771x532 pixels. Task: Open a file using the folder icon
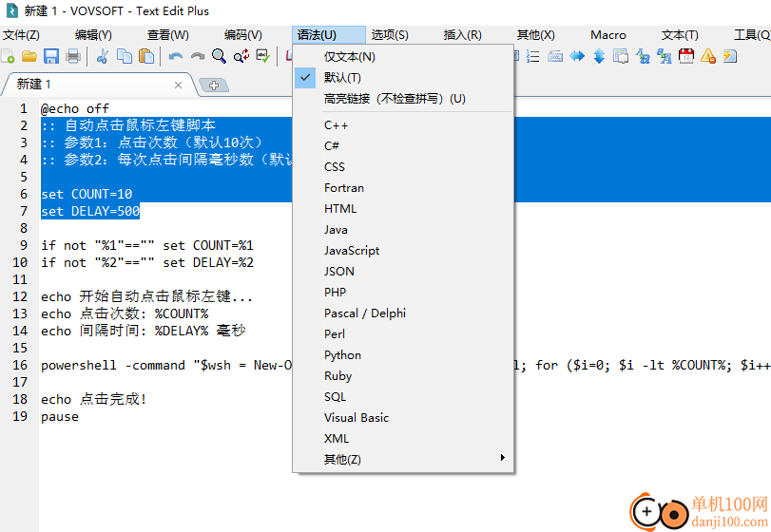29,56
